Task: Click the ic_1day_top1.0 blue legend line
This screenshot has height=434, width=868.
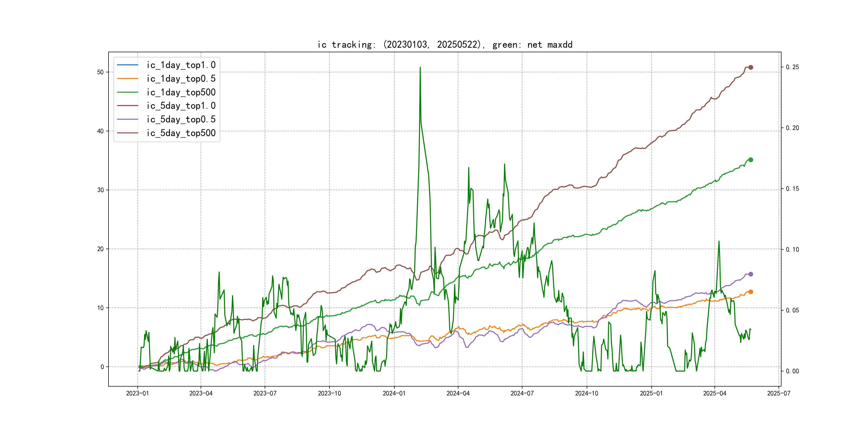Action: [127, 65]
